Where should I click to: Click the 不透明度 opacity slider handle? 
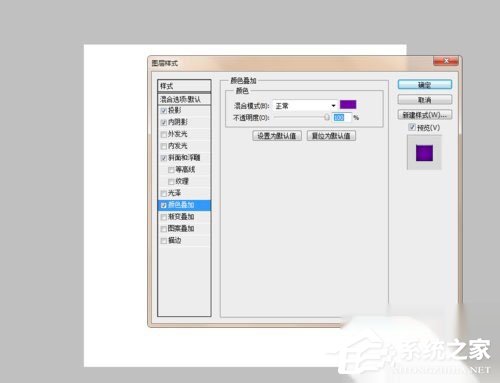click(x=326, y=117)
